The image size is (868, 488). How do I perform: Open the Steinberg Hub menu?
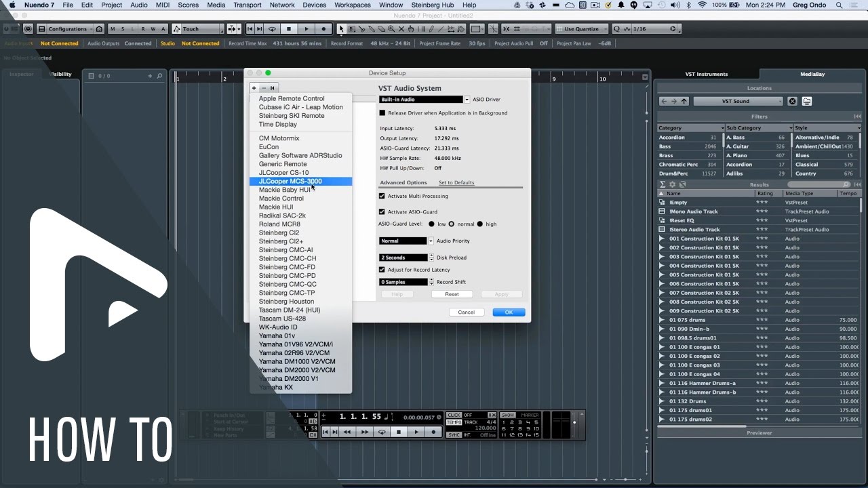pos(433,5)
